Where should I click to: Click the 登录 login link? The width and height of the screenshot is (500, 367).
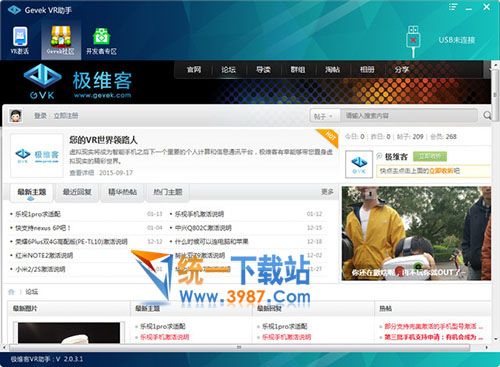(40, 116)
